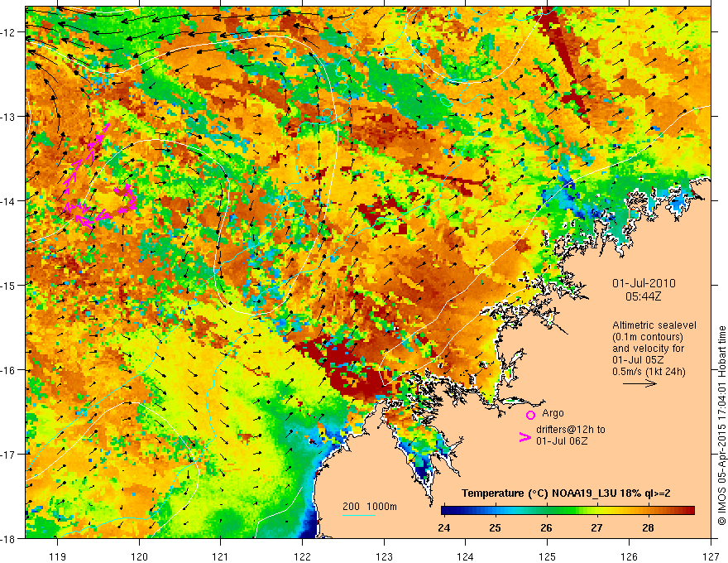The image size is (728, 563).
Task: Click the colorbar tick label '26'
Action: (546, 527)
